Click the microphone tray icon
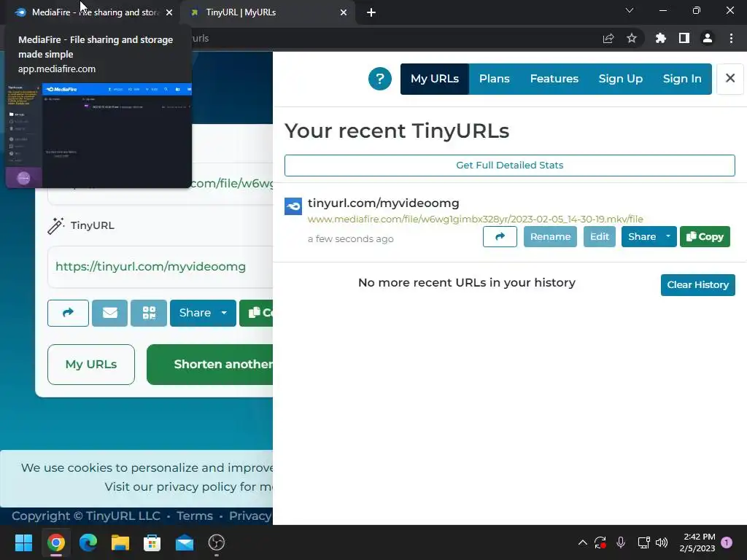This screenshot has width=747, height=560. 621,542
